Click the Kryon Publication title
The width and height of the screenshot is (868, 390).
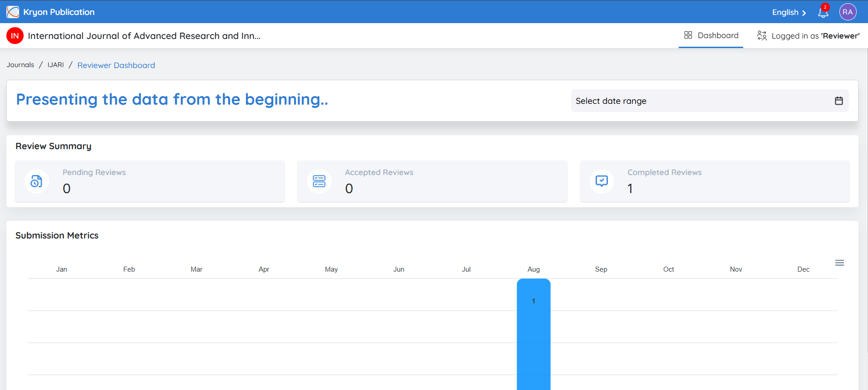59,12
